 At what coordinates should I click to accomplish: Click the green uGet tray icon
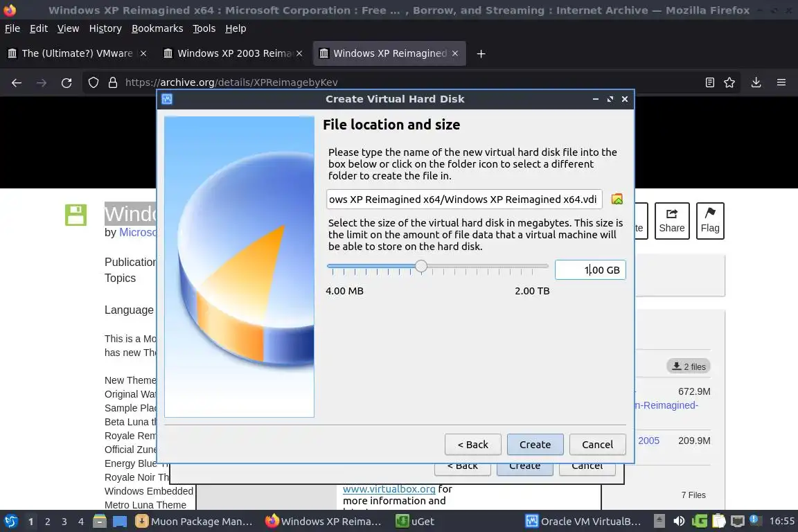click(x=699, y=522)
